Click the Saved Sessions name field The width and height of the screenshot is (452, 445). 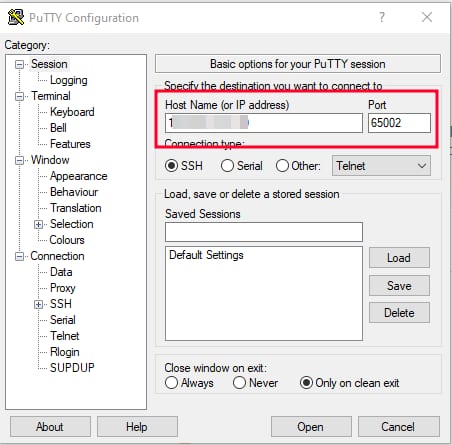pyautogui.click(x=264, y=232)
